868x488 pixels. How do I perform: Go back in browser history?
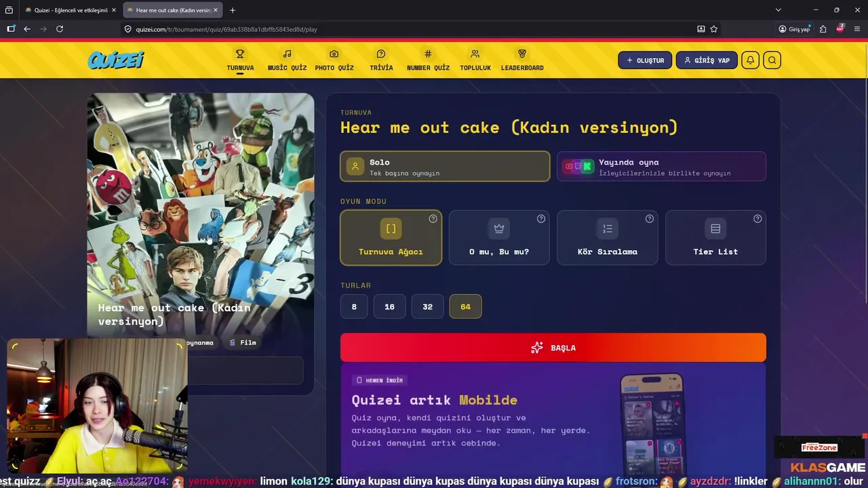(x=27, y=29)
